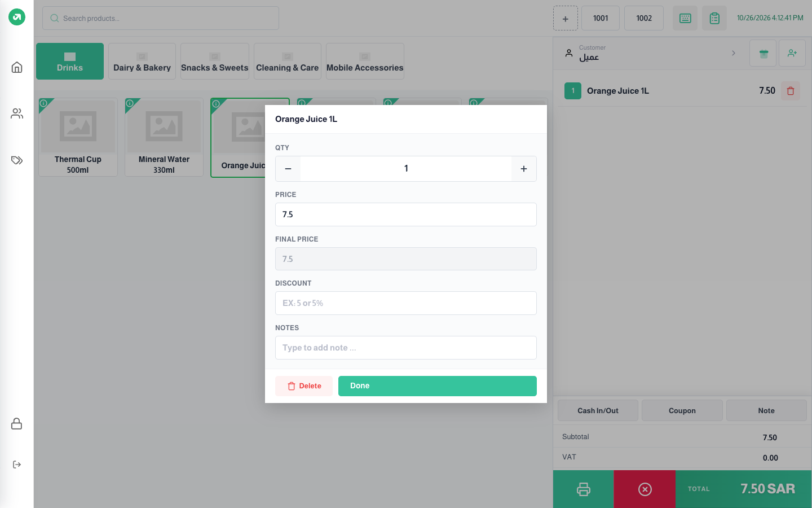The width and height of the screenshot is (812, 508).
Task: Click the 7.50 SAR total button
Action: [x=744, y=489]
